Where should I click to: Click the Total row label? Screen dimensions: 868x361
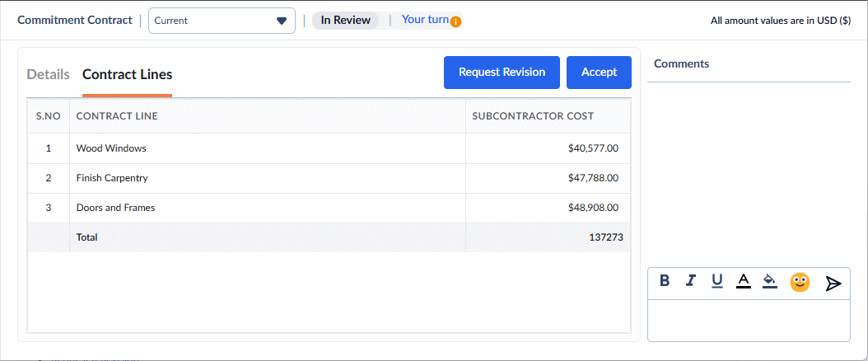pos(87,237)
